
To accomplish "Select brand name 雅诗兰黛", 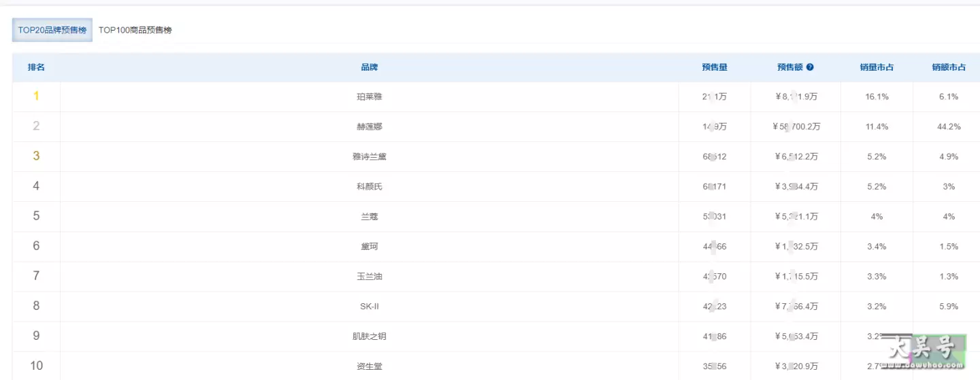I will pyautogui.click(x=370, y=157).
